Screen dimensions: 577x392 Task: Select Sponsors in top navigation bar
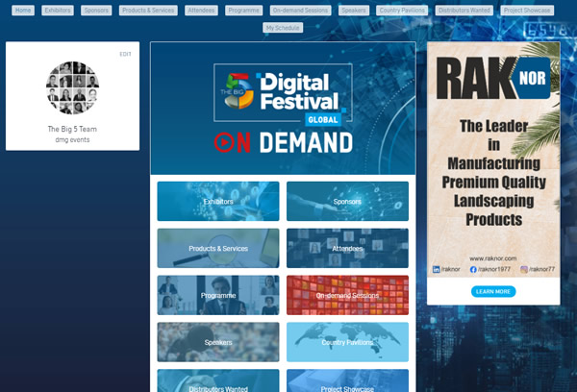pyautogui.click(x=96, y=11)
